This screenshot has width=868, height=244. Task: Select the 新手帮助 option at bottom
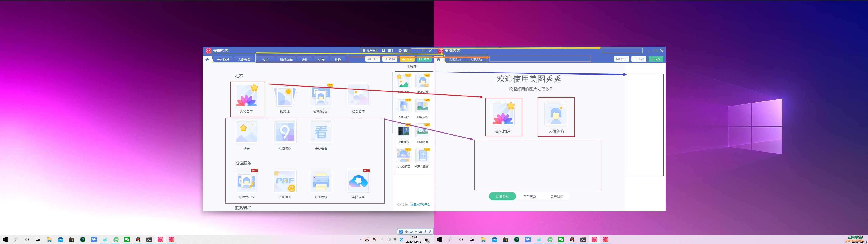pos(529,197)
